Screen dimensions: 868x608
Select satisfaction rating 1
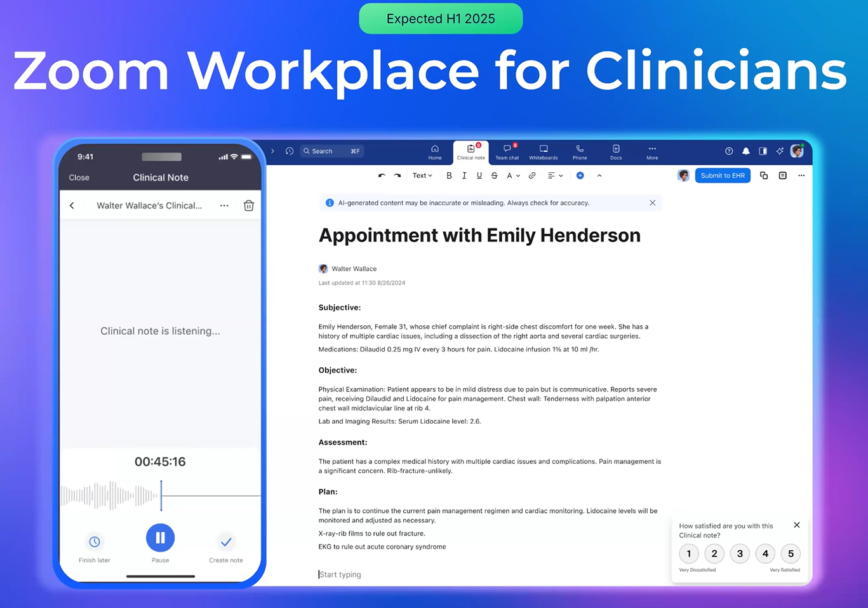click(x=689, y=554)
